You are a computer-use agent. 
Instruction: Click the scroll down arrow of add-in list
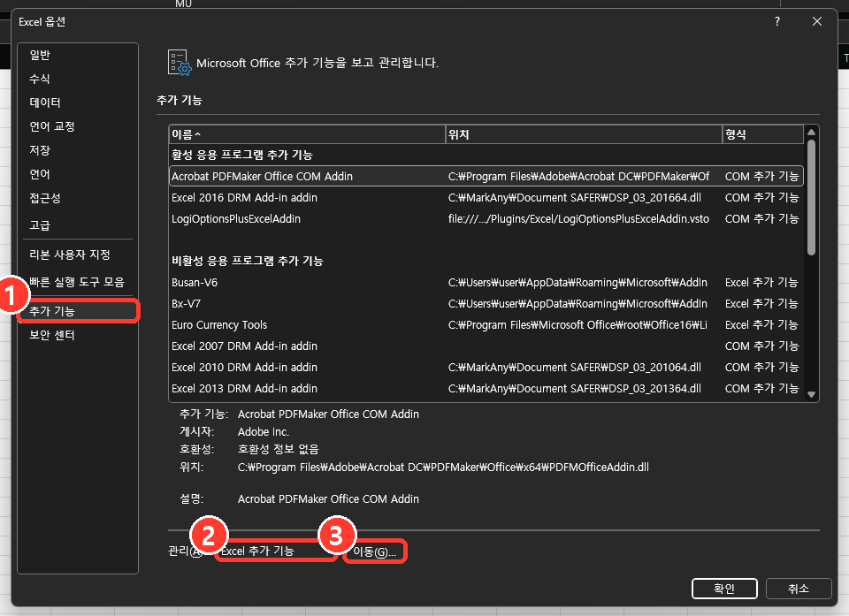[811, 394]
